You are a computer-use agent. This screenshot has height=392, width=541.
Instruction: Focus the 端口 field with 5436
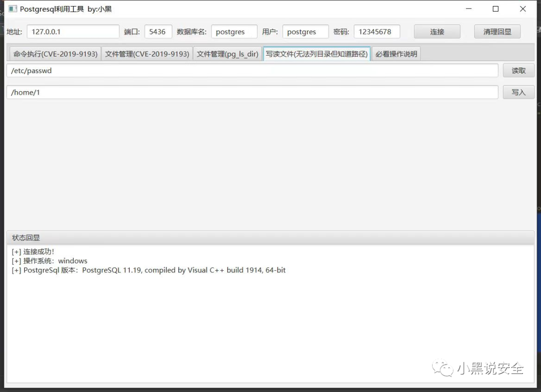click(x=158, y=32)
